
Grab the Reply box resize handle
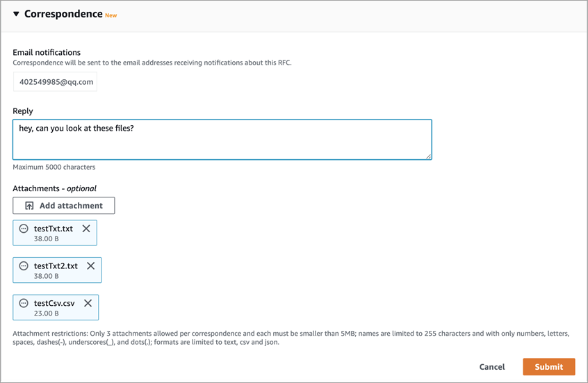pos(428,156)
